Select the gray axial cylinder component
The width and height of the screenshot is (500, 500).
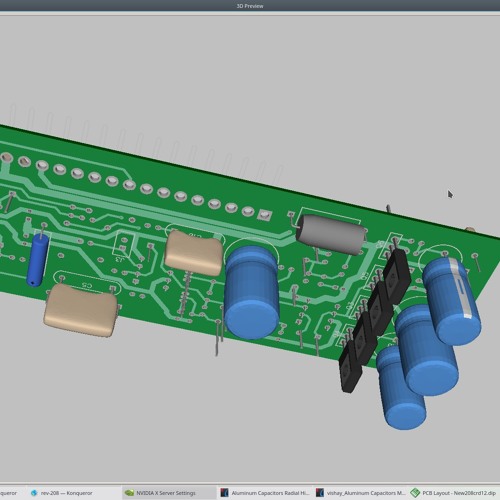coord(331,234)
